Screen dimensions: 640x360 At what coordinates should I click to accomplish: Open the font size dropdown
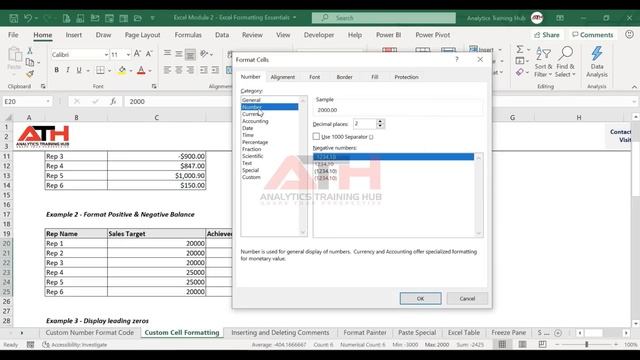[128, 54]
